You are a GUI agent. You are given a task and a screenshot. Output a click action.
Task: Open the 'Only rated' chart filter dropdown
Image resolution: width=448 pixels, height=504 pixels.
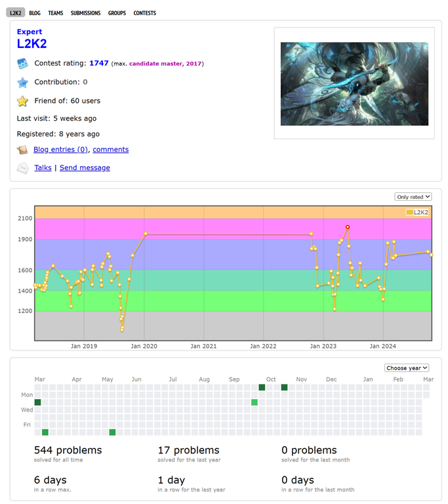click(x=413, y=196)
